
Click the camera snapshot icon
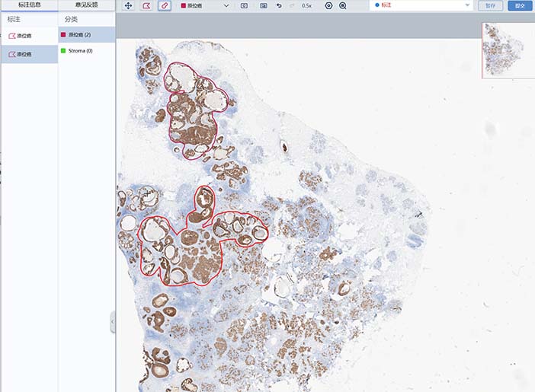[x=263, y=5]
